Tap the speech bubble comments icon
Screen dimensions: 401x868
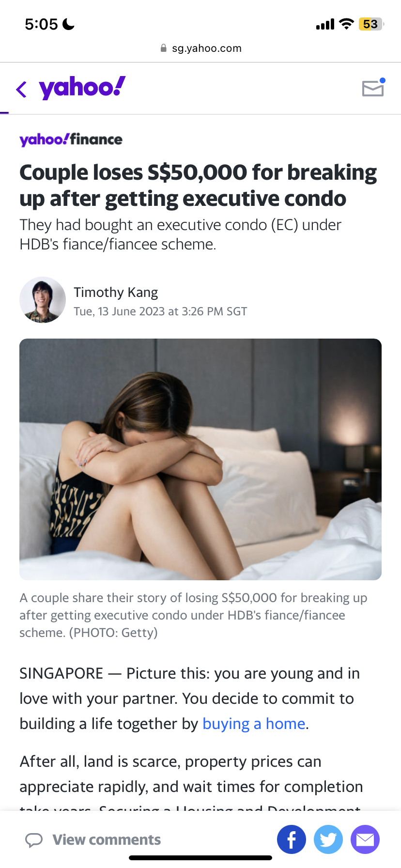click(34, 840)
